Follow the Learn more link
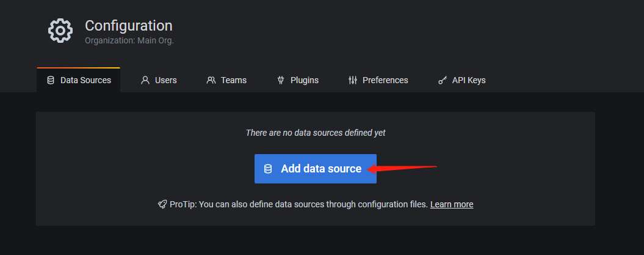Image resolution: width=644 pixels, height=255 pixels. [x=452, y=204]
